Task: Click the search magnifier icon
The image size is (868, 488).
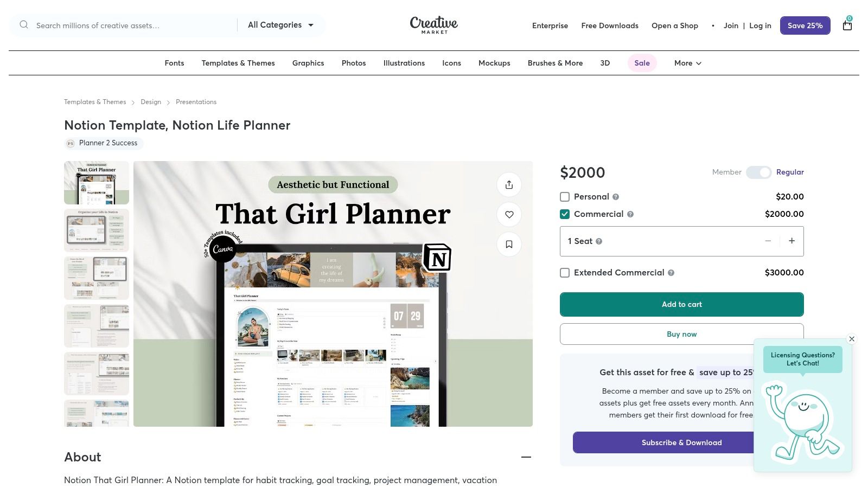Action: (24, 25)
